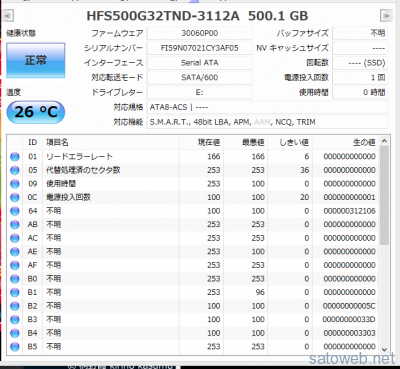The width and height of the screenshot is (400, 369).
Task: Click the 現在値 column header
Action: (x=202, y=142)
